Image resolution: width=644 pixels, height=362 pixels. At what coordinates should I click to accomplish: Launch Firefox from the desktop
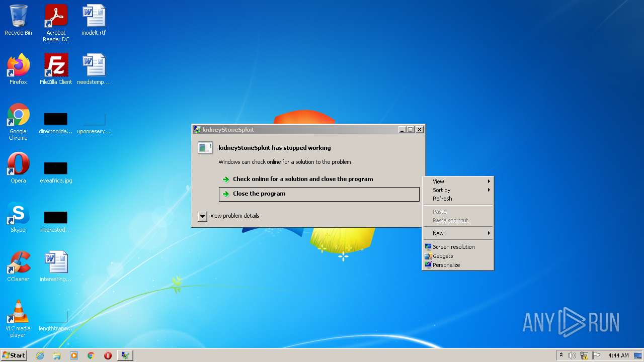[x=18, y=69]
